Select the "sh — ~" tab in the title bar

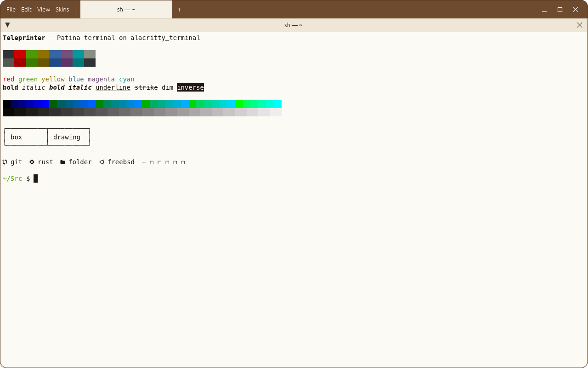click(x=126, y=9)
